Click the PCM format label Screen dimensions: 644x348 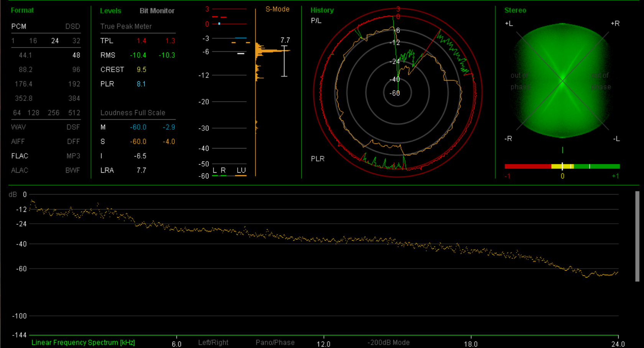pos(19,26)
